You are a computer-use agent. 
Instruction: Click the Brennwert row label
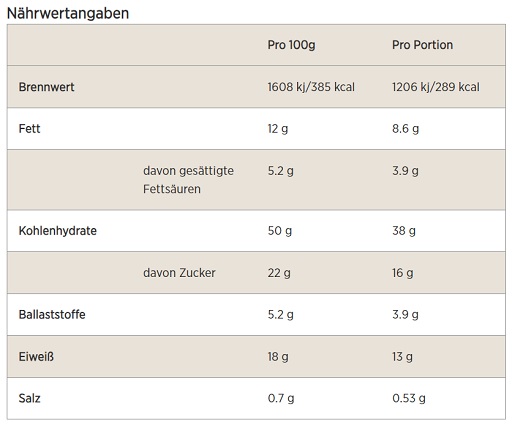(46, 87)
